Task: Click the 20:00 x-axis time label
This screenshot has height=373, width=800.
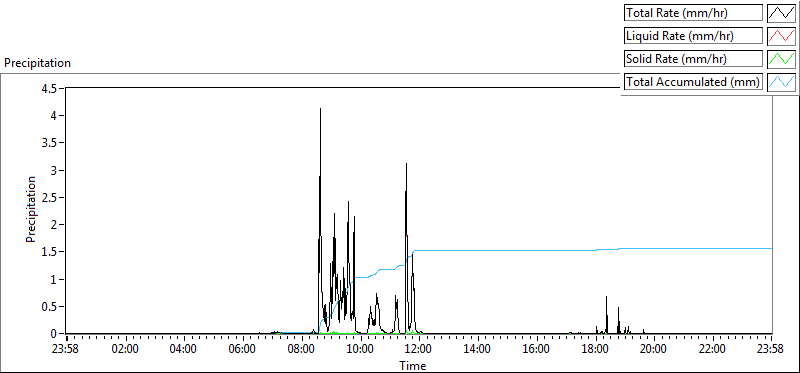Action: [x=654, y=350]
